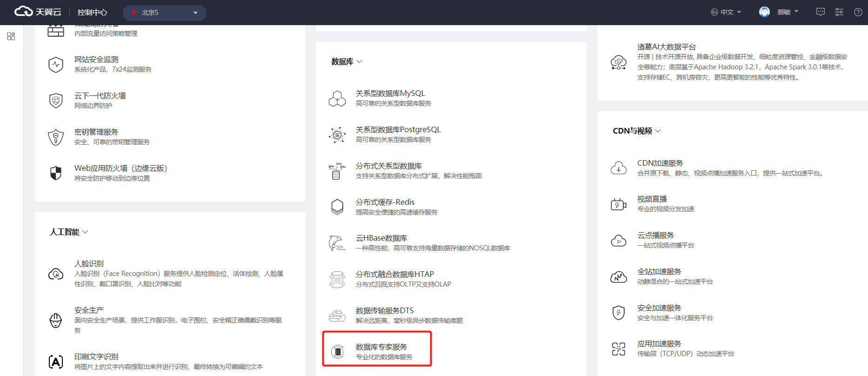Click the description 内部流量访问策略管理
Screen dimensions: 868x376
[106, 34]
